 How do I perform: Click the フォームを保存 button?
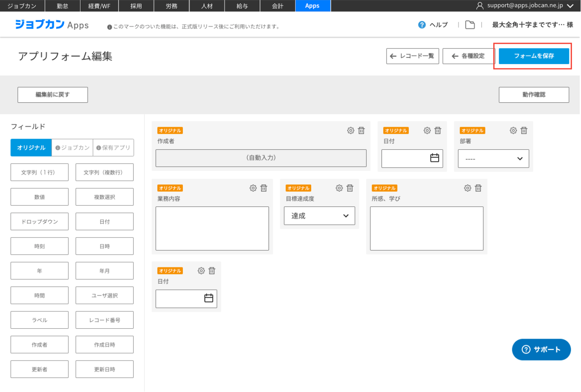533,56
